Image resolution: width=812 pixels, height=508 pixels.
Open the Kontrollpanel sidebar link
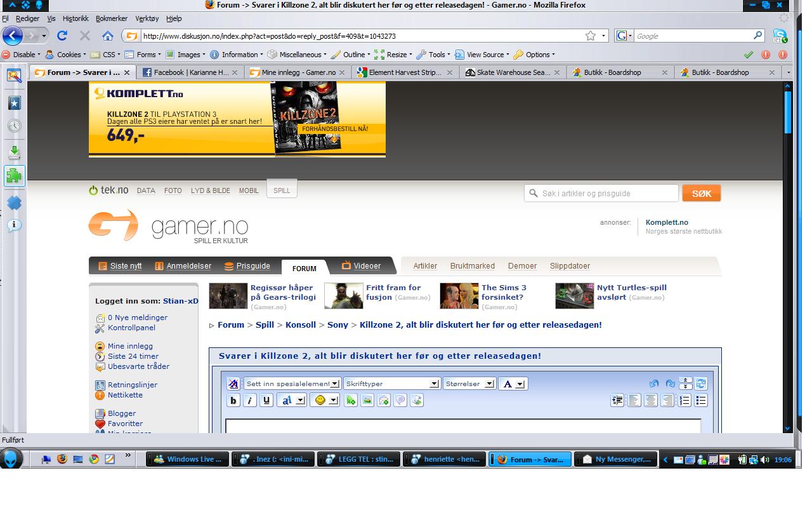131,328
